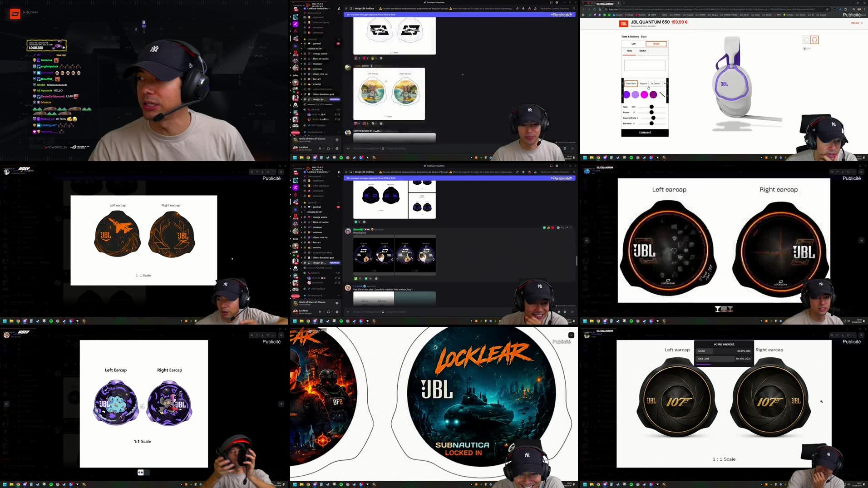This screenshot has height=488, width=868.
Task: Toggle the member list in surfing-bear Discord header
Action: (x=535, y=8)
